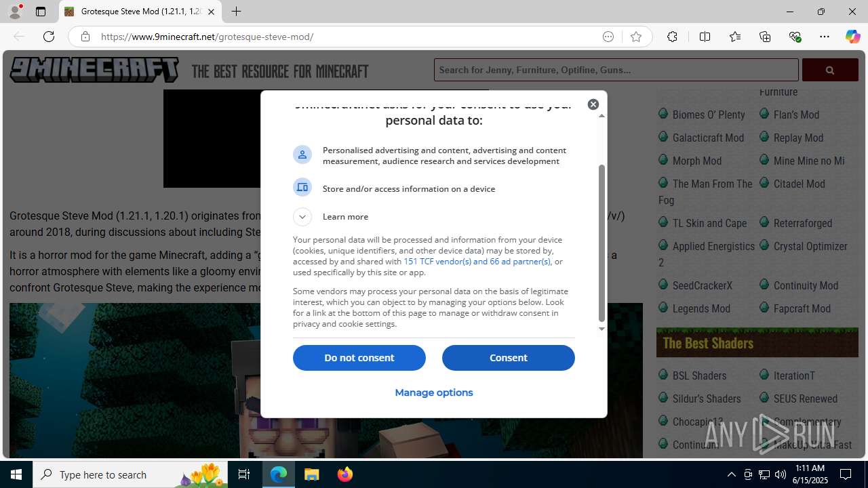The width and height of the screenshot is (868, 488).
Task: Open Citadel Mod link
Action: [800, 184]
